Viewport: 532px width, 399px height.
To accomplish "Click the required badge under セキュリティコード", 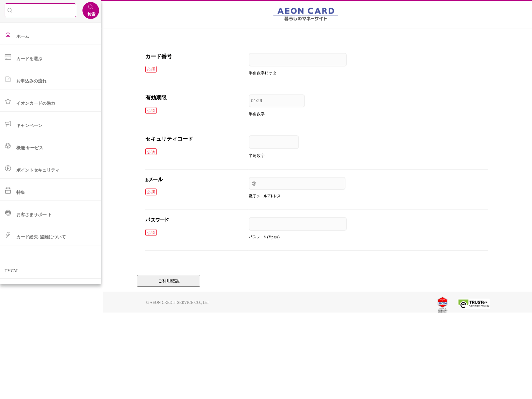I will tap(151, 152).
